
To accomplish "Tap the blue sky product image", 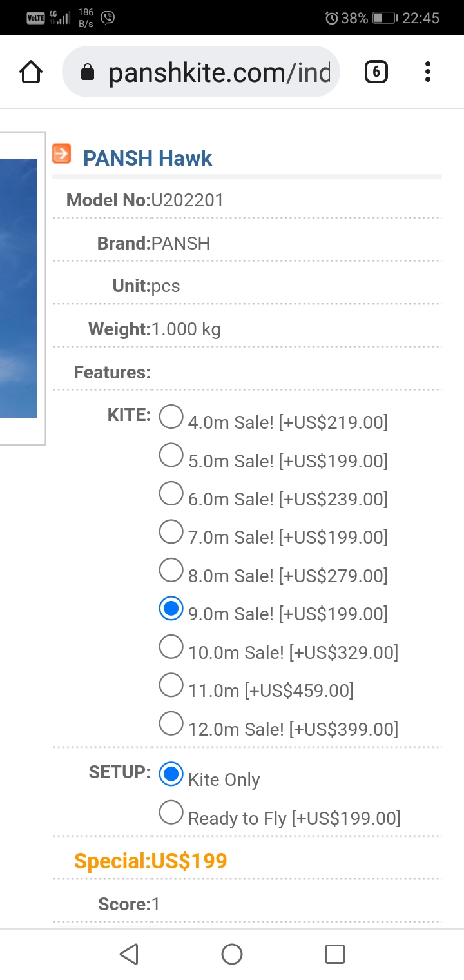I will (x=19, y=288).
